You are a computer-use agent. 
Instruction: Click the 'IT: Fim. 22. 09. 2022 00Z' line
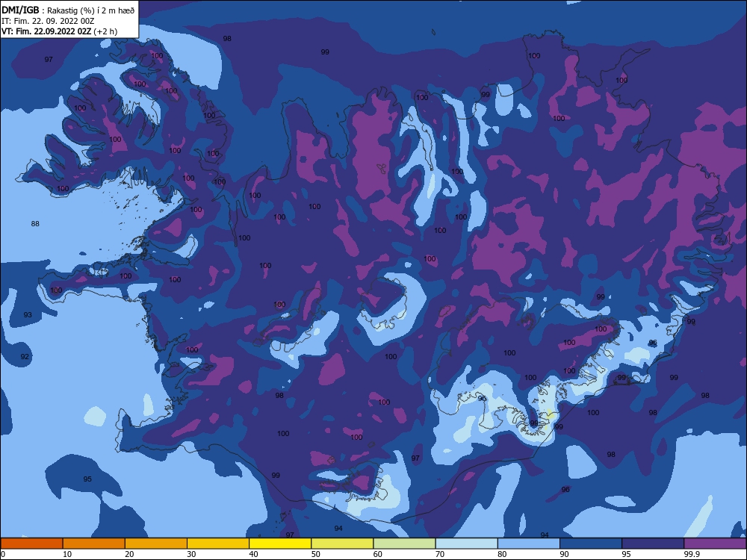tap(48, 21)
